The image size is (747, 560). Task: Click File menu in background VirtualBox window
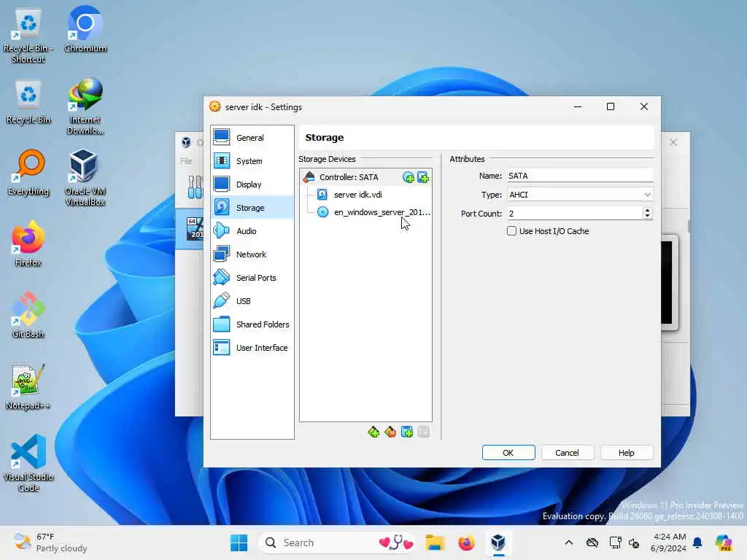point(186,161)
